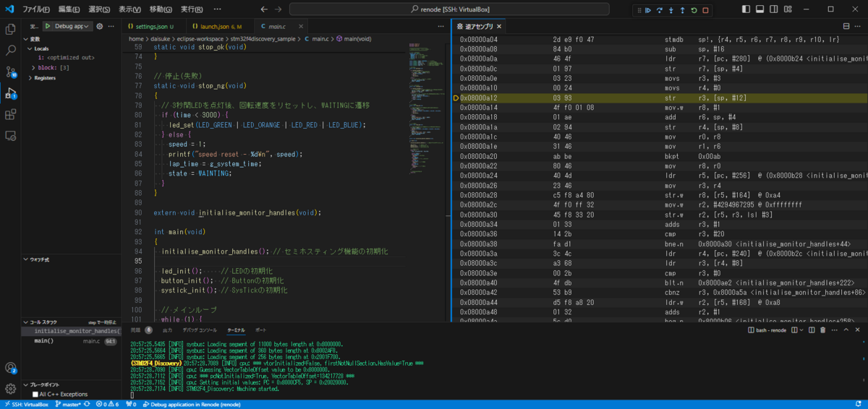
Task: Open the Run and Debug view
Action: [x=11, y=93]
